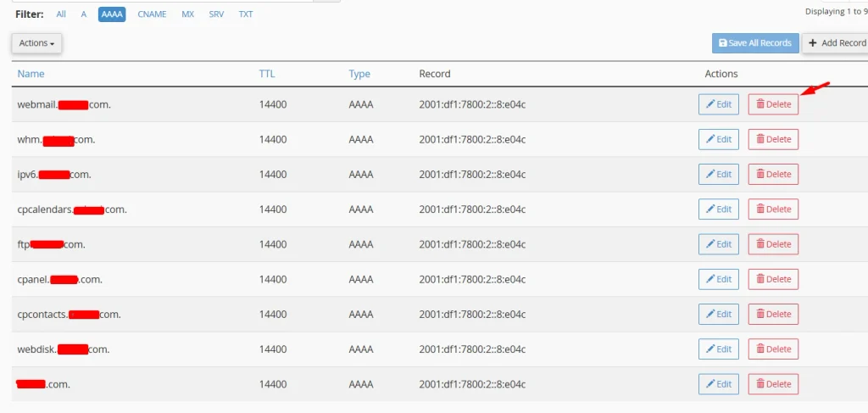Edit the last root domain record
This screenshot has width=868, height=413.
(719, 384)
